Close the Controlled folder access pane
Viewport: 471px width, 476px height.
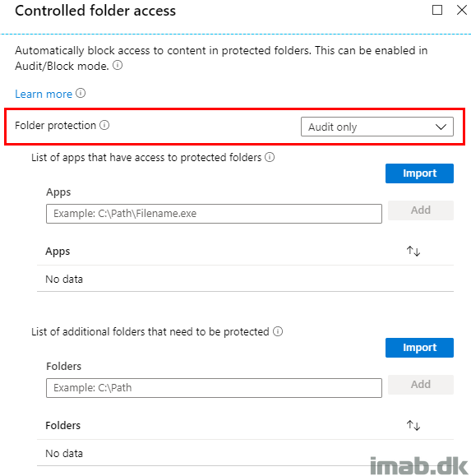462,10
